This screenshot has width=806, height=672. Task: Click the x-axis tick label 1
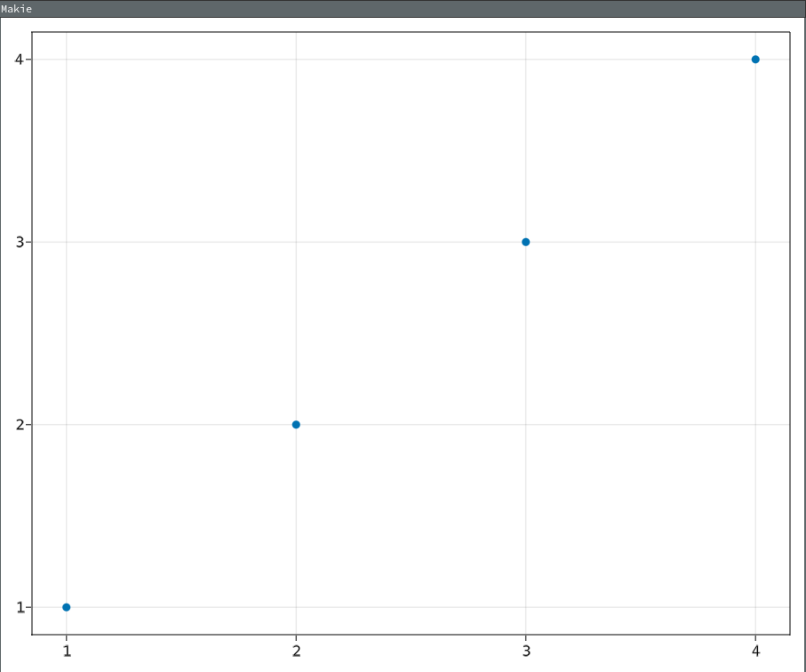tap(67, 651)
